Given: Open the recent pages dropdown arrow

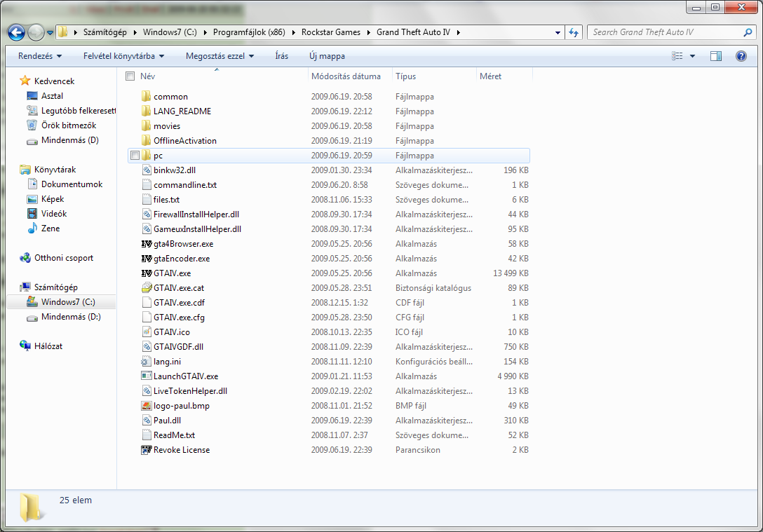Looking at the screenshot, I should click(50, 32).
